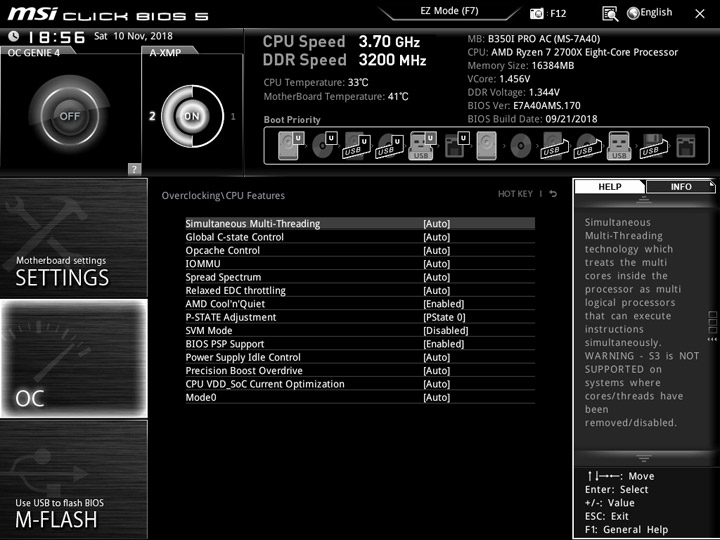720x540 pixels.
Task: Change AMD Cool'n'Quiet [Enabled] value
Action: [444, 304]
